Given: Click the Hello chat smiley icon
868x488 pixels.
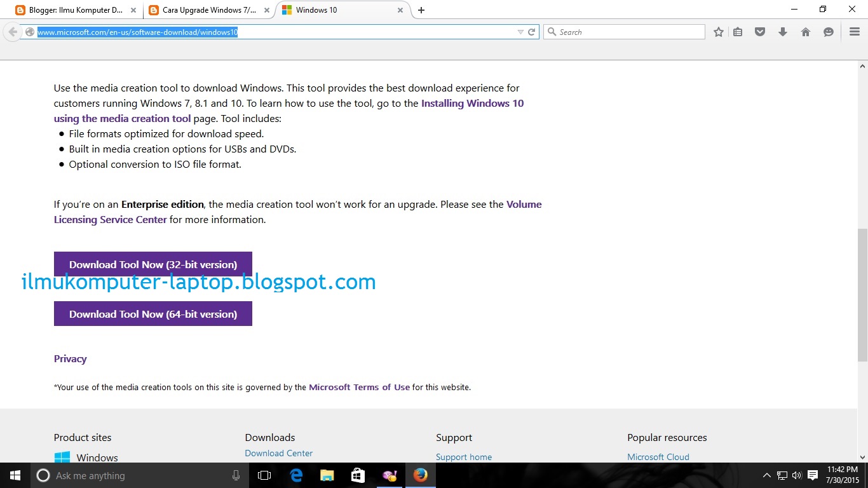Looking at the screenshot, I should (x=828, y=32).
